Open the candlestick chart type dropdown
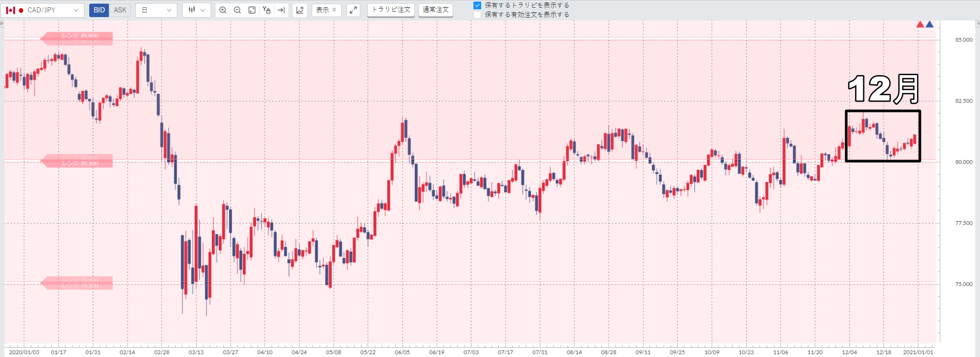 [x=197, y=10]
